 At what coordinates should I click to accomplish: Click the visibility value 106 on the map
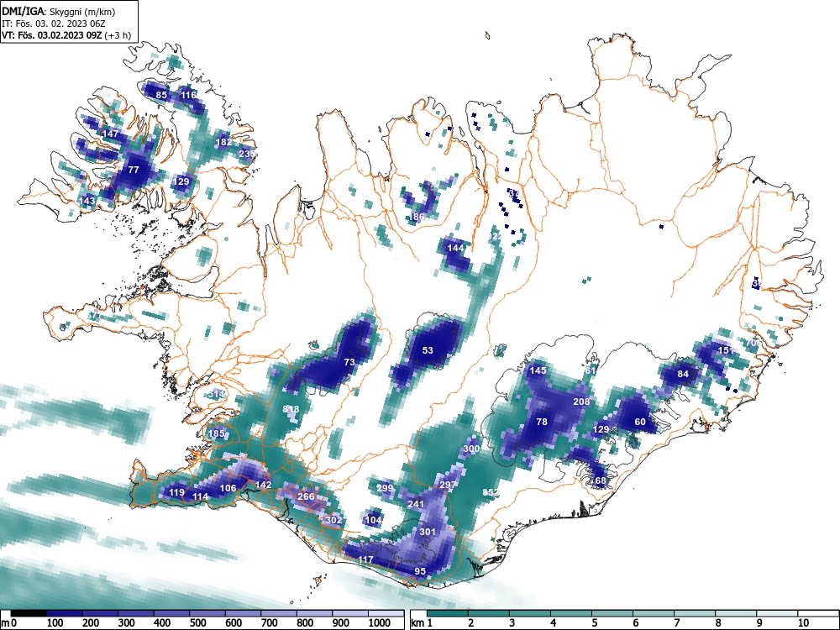coord(228,488)
